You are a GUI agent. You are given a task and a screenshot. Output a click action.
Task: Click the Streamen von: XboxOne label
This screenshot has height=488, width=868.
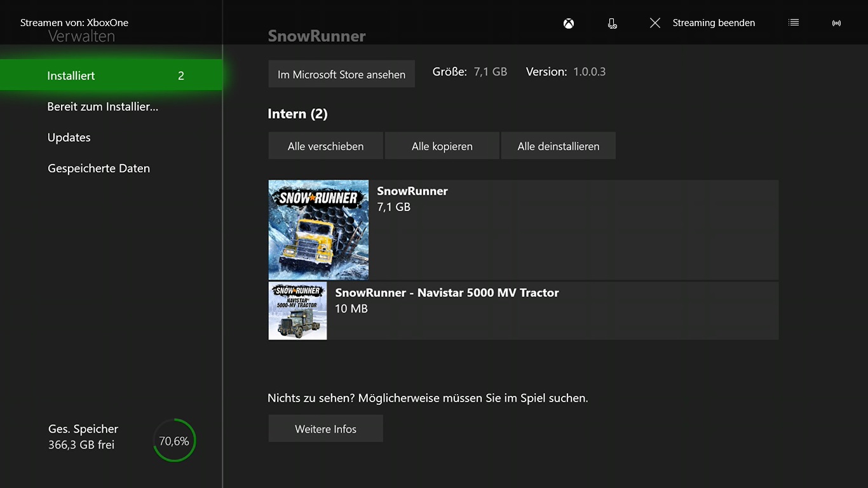click(74, 23)
